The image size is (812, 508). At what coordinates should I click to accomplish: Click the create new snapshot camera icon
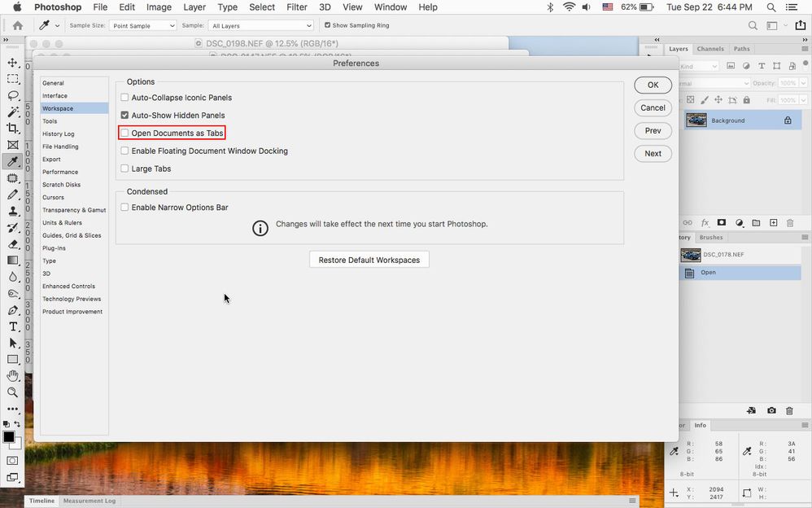point(771,410)
